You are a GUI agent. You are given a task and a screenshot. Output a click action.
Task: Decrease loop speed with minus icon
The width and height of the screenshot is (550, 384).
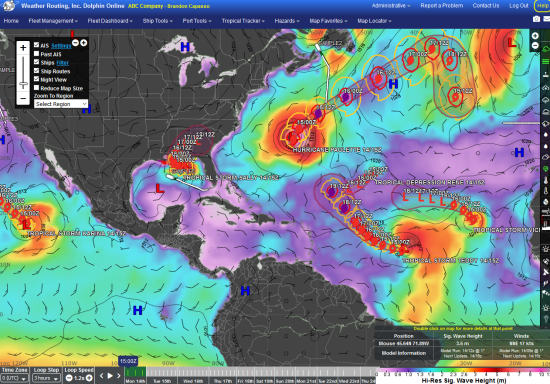pos(69,378)
